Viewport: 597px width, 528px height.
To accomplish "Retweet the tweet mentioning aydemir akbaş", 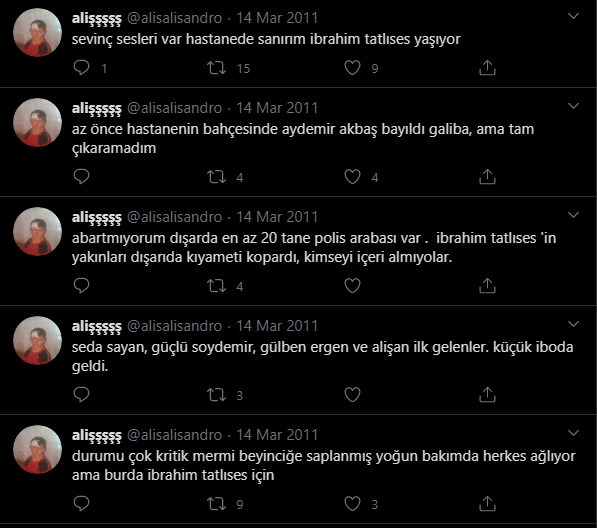I will pos(216,177).
